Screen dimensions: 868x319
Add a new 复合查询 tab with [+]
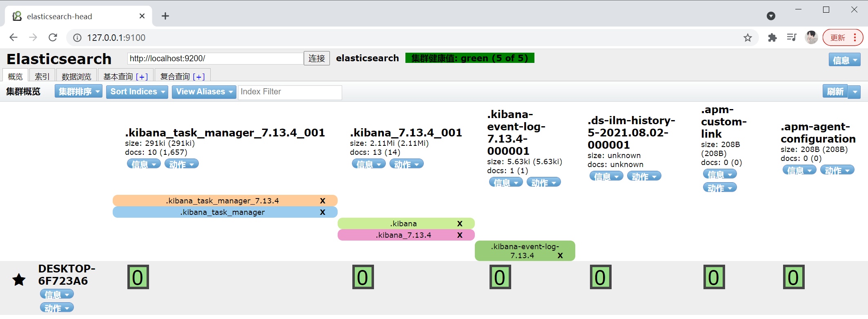click(199, 76)
